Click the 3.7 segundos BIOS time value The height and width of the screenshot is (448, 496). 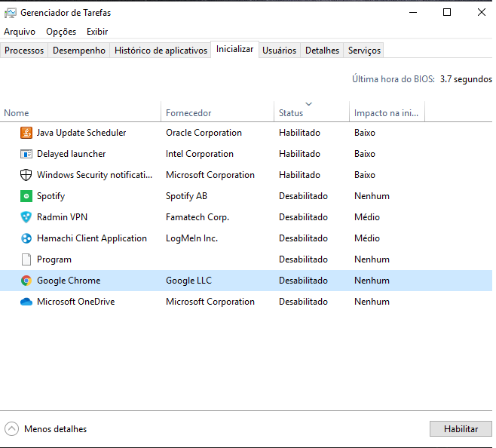click(x=466, y=79)
